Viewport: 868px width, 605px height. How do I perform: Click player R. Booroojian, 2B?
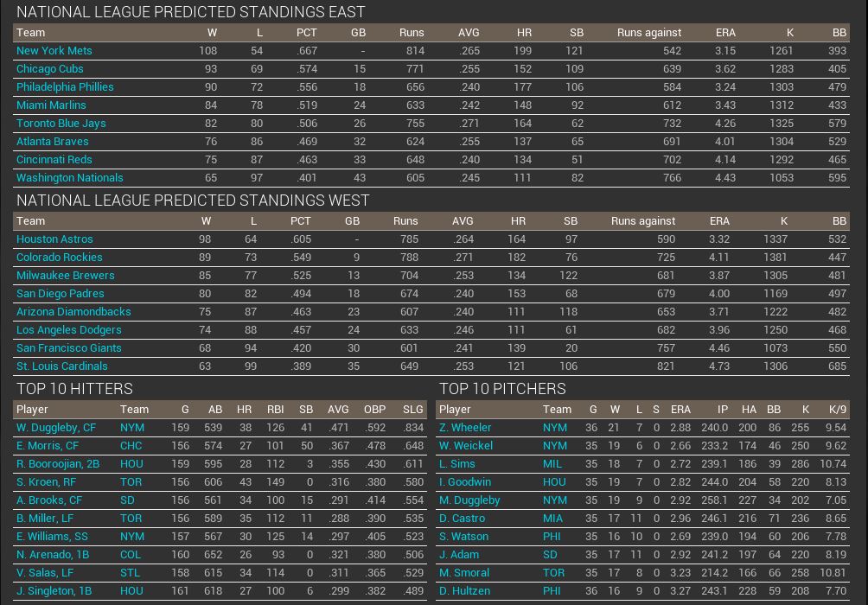[58, 464]
